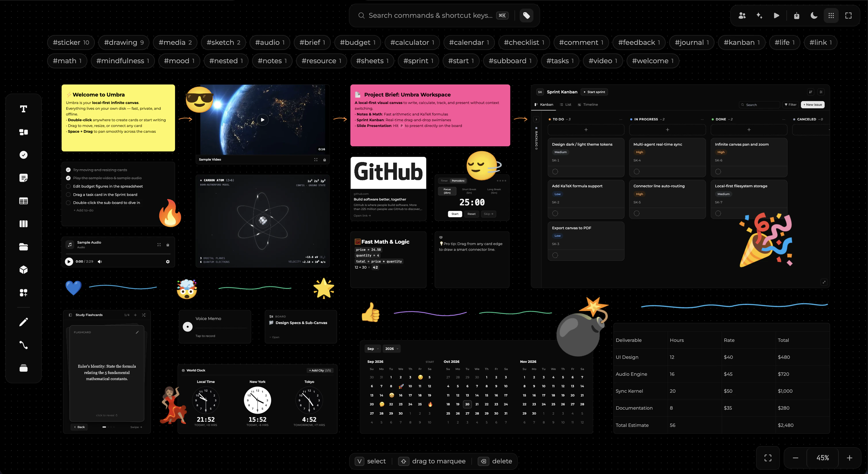Select the Kanban tab in Sprint Kanban
Screen dimensions: 868x474
click(544, 105)
